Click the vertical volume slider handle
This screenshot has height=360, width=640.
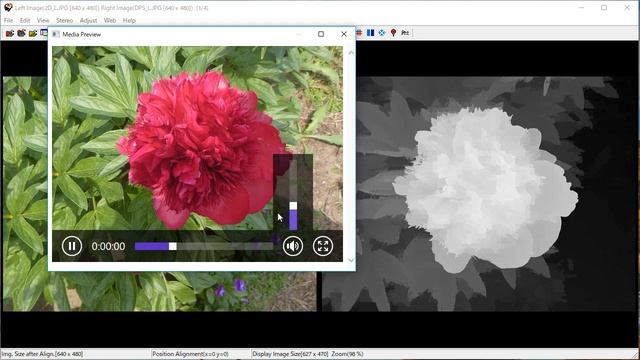point(293,206)
